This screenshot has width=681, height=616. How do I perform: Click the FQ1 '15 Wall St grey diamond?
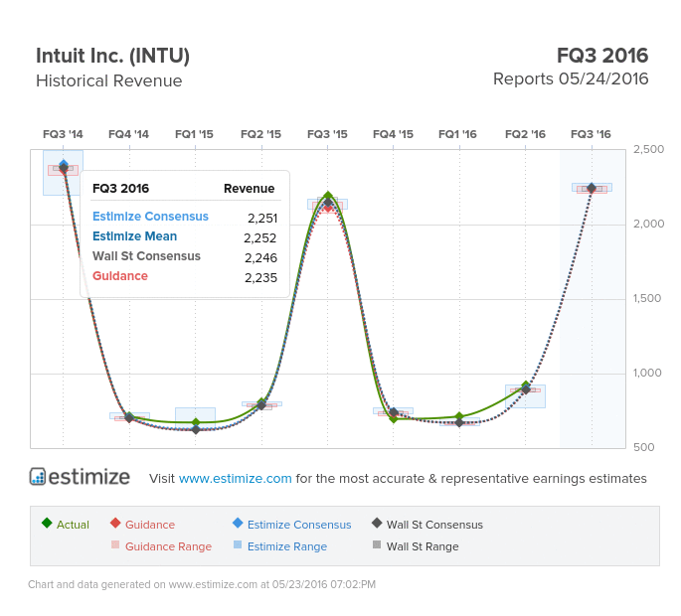point(196,429)
